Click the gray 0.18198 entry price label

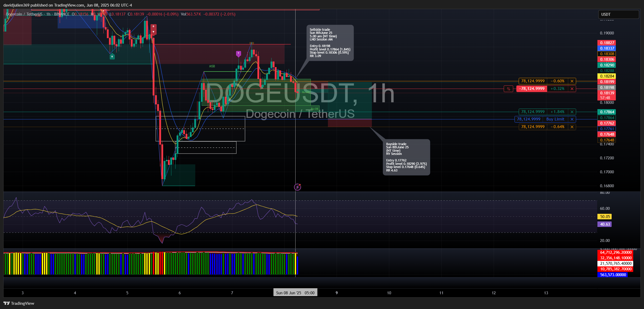coord(607,88)
